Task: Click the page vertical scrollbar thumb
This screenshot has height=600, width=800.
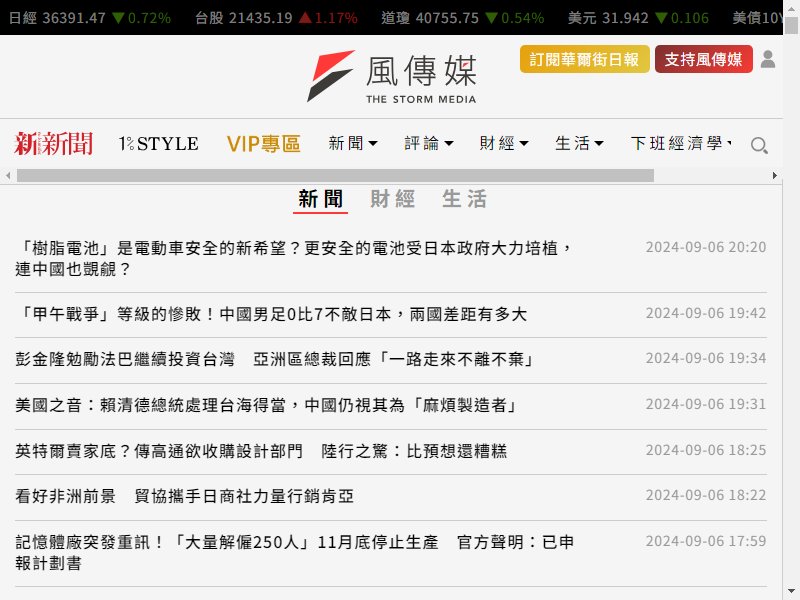Action: click(x=791, y=26)
